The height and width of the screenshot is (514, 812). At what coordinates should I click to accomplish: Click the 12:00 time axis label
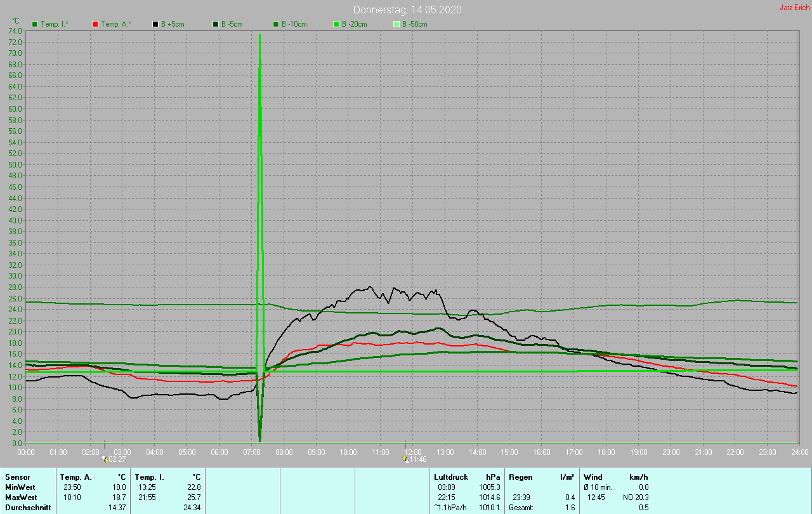point(413,452)
